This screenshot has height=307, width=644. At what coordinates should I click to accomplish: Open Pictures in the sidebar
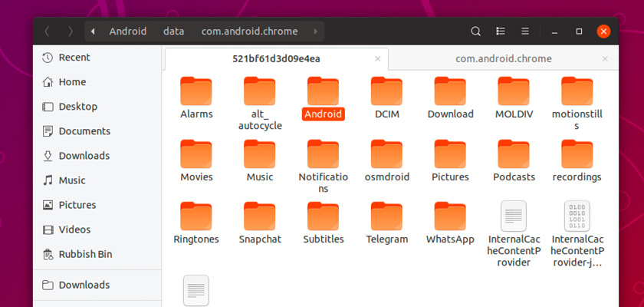[x=97, y=205]
